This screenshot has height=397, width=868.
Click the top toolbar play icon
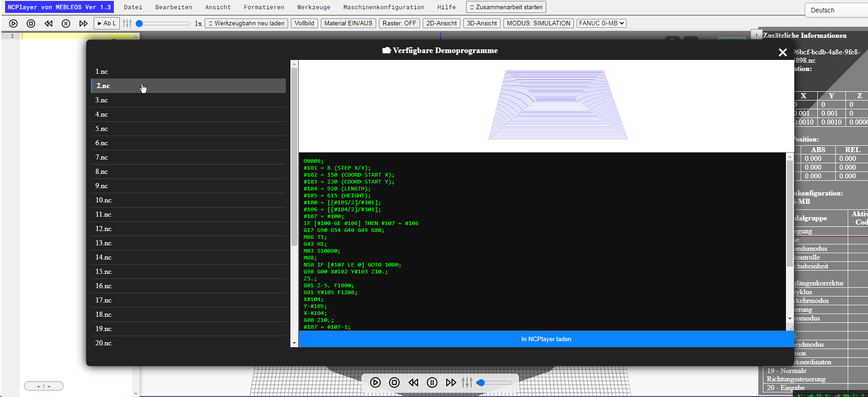click(x=13, y=24)
